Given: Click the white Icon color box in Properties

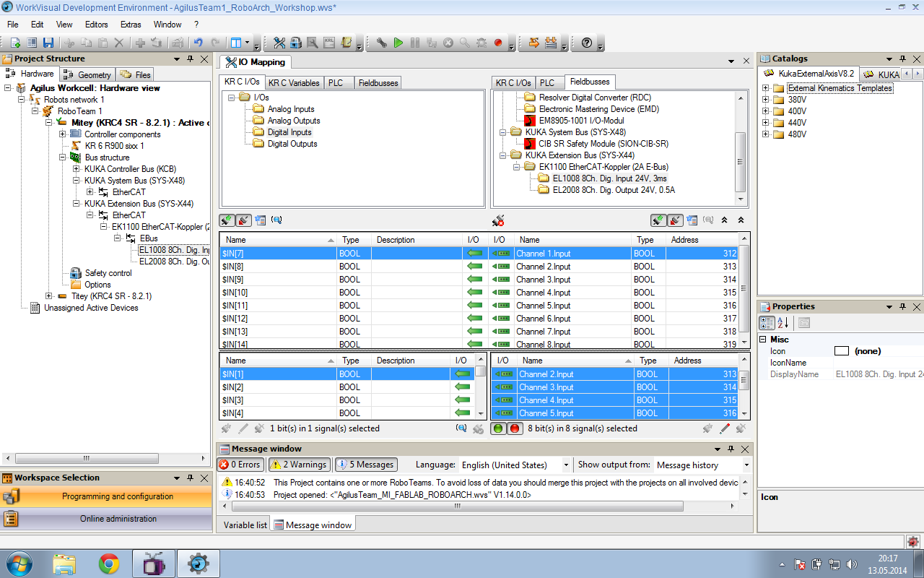Looking at the screenshot, I should 842,351.
